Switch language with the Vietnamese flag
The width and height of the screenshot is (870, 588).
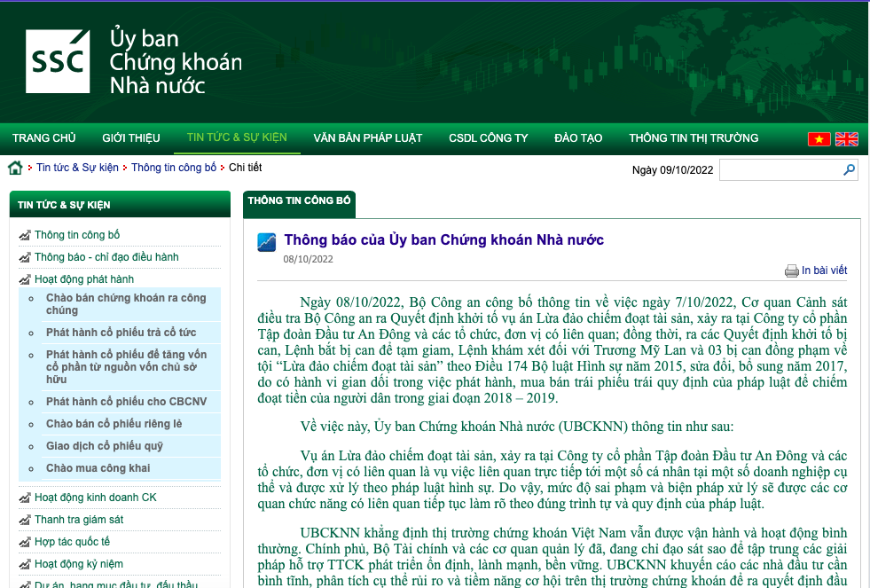[x=819, y=138]
